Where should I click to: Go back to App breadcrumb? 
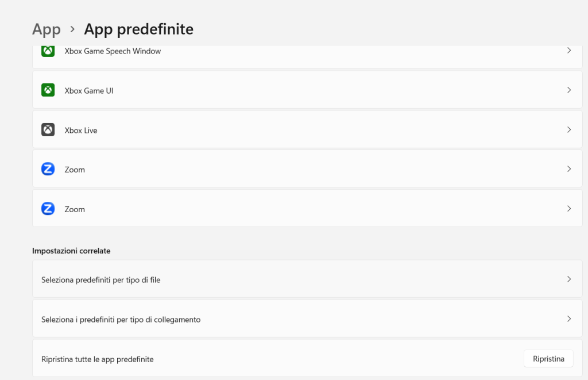(47, 29)
